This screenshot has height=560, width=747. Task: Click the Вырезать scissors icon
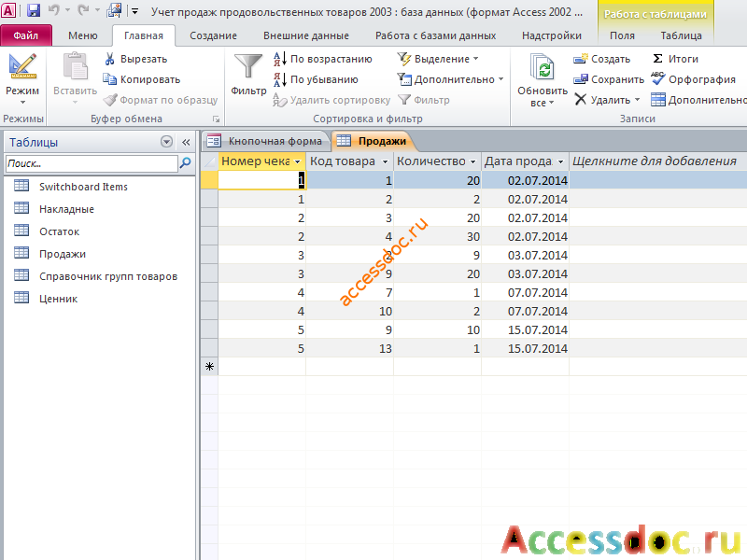[109, 59]
